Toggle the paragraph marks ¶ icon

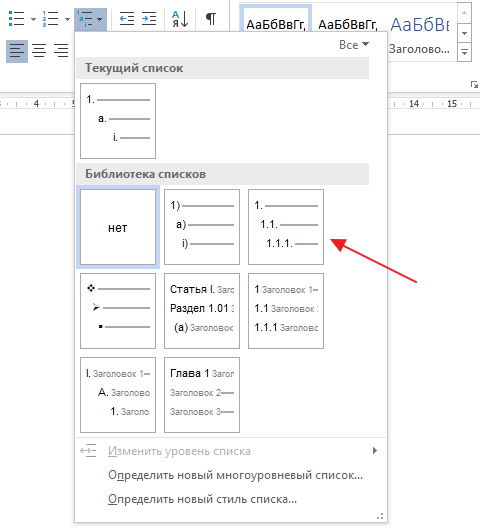211,19
